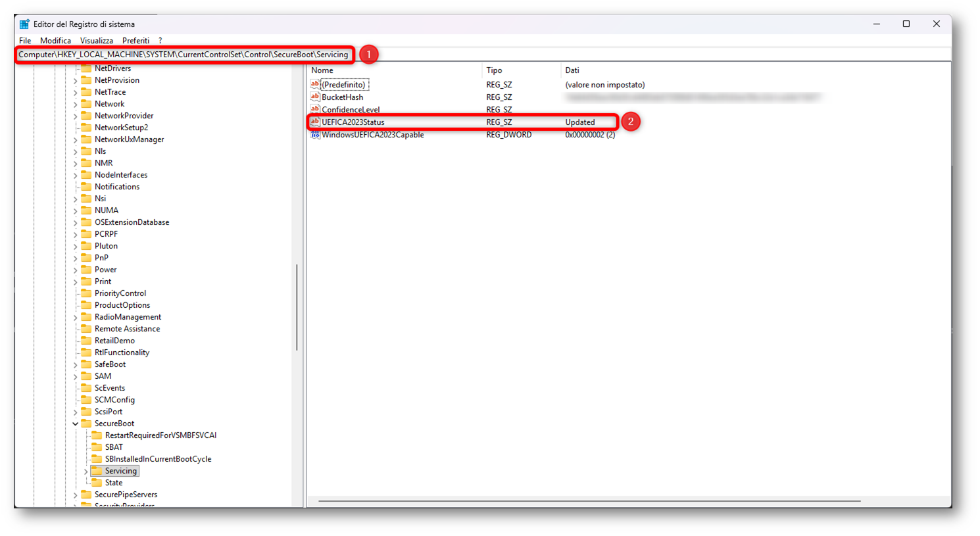
Task: Select the Remote Assistance key label
Action: coord(127,329)
